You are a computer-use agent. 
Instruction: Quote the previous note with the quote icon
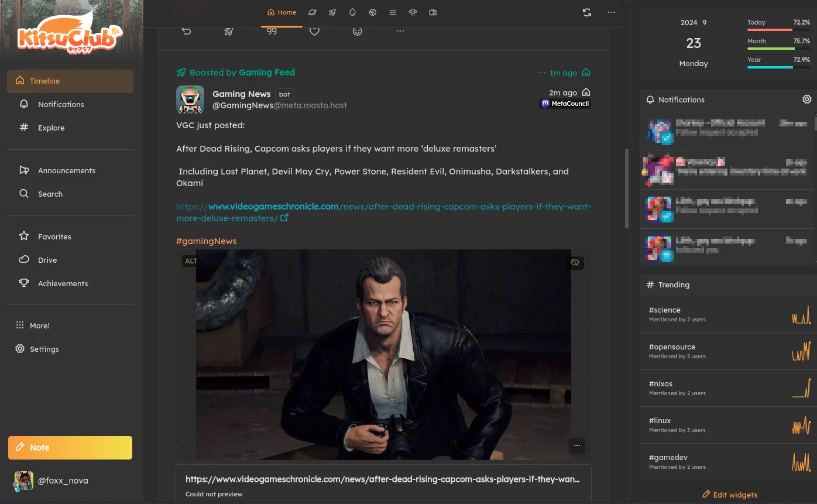[x=272, y=31]
